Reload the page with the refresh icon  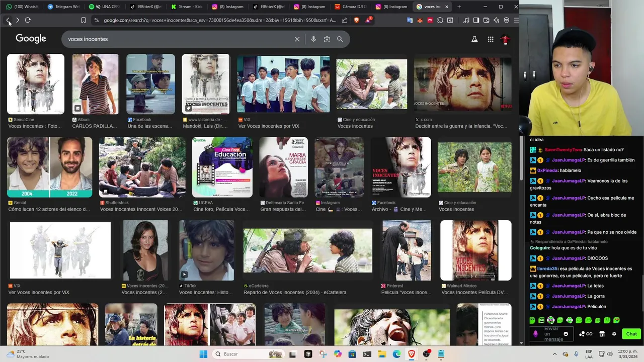pyautogui.click(x=28, y=20)
